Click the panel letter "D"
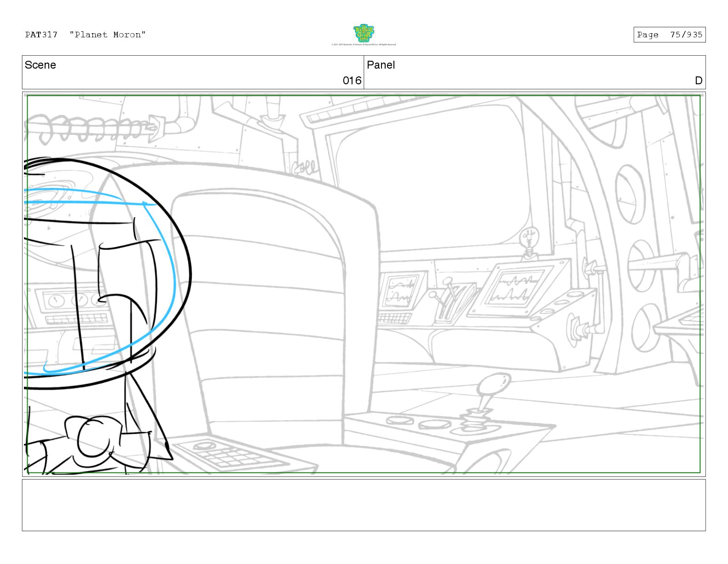This screenshot has width=728, height=564. [x=699, y=81]
